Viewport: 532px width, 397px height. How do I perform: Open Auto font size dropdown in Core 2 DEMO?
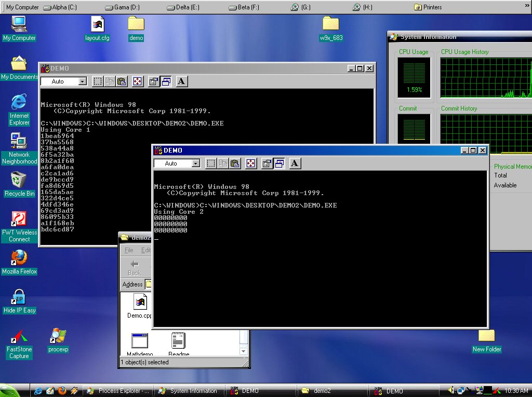tap(195, 163)
